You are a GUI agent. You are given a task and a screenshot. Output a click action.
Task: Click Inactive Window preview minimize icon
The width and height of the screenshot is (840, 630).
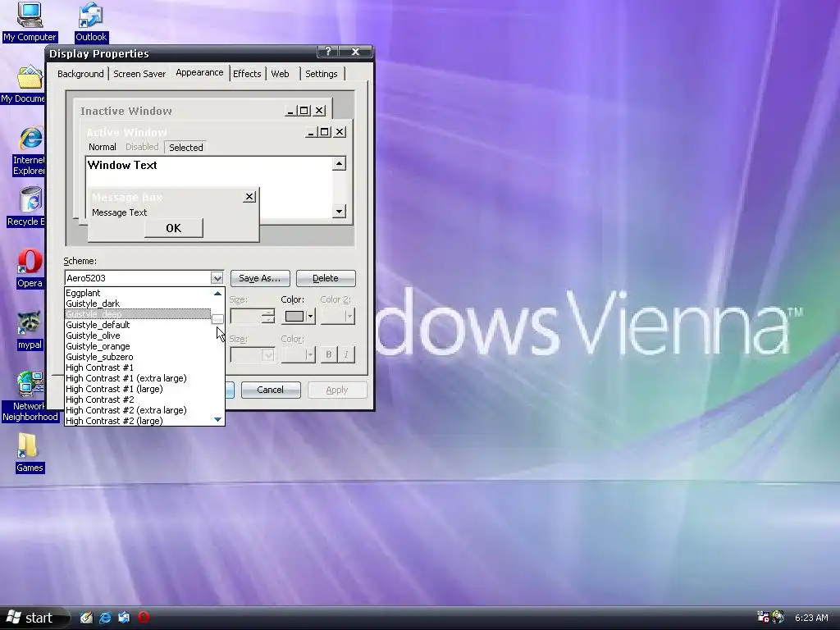[290, 111]
